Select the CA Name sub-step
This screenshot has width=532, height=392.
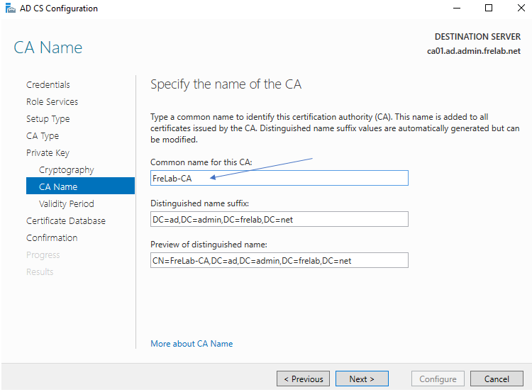coord(58,187)
